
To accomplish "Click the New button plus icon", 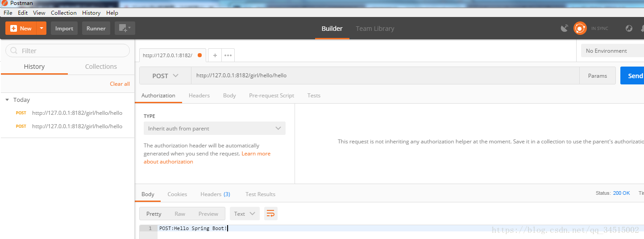I will [x=13, y=28].
